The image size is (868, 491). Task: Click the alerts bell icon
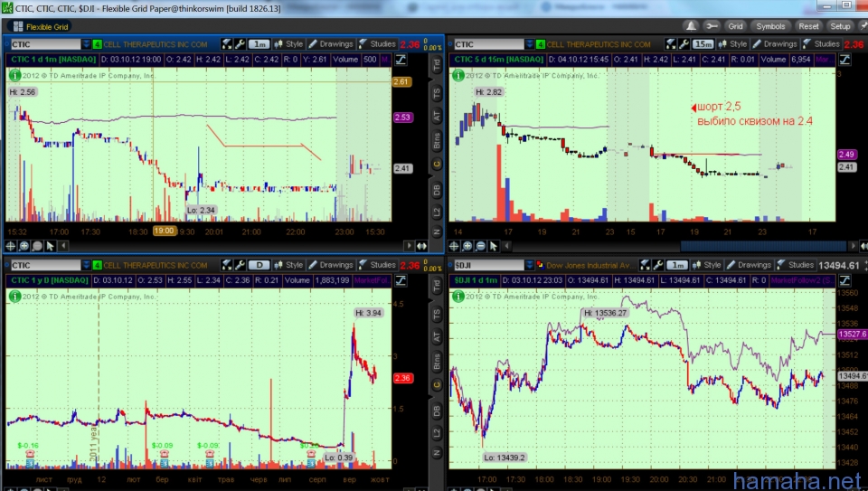click(691, 26)
